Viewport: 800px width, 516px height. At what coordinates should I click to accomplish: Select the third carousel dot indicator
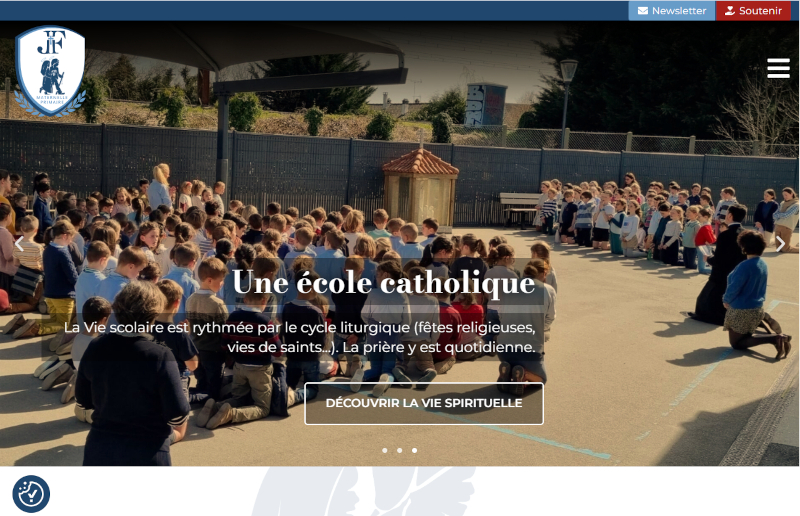click(x=414, y=450)
